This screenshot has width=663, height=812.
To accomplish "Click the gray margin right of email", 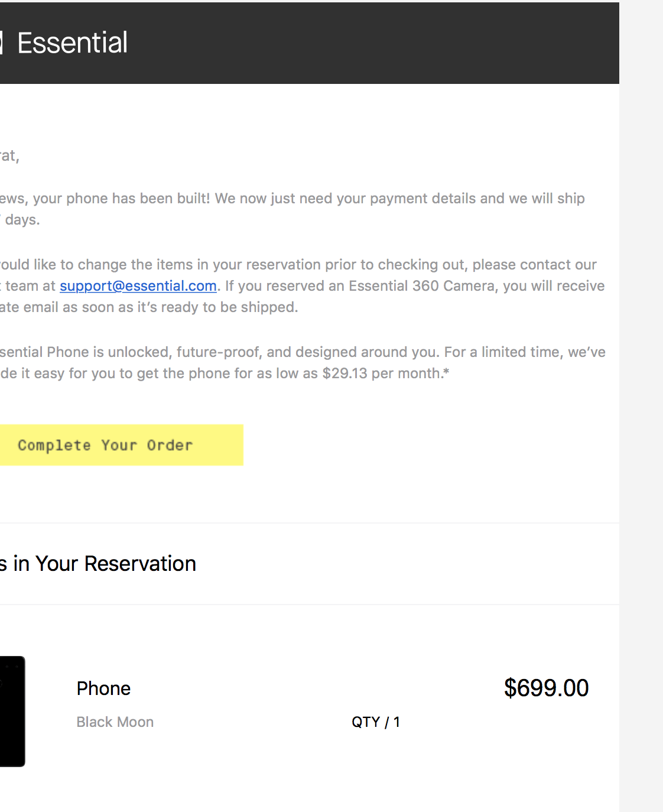I will (x=641, y=414).
